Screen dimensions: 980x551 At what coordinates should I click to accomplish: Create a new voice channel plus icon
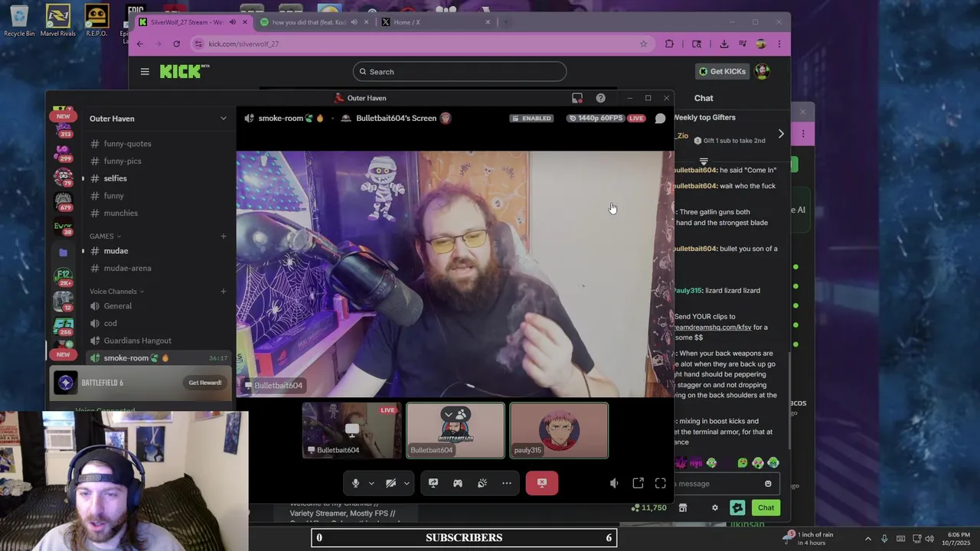[x=224, y=292]
